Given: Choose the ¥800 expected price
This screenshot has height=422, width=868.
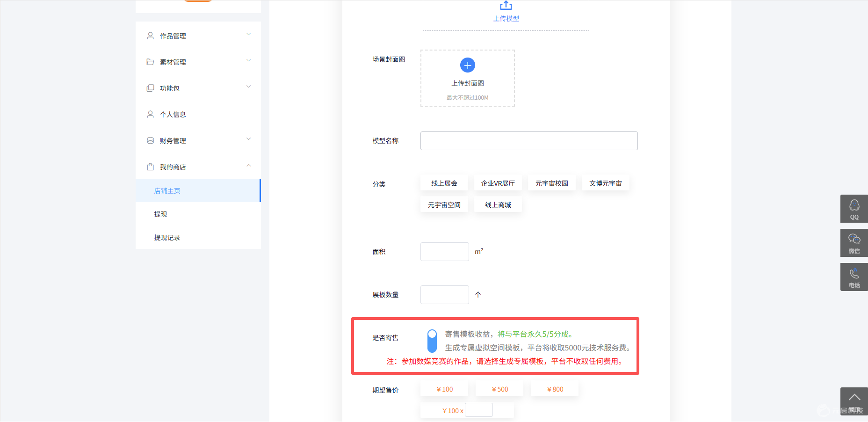Looking at the screenshot, I should [555, 389].
